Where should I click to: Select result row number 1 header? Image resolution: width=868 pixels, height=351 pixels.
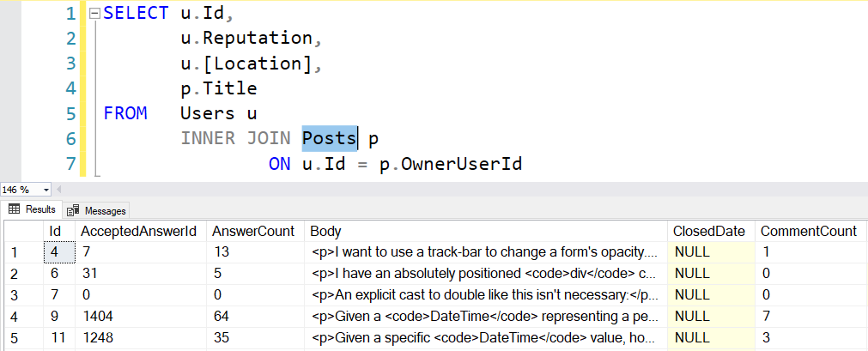[x=23, y=252]
